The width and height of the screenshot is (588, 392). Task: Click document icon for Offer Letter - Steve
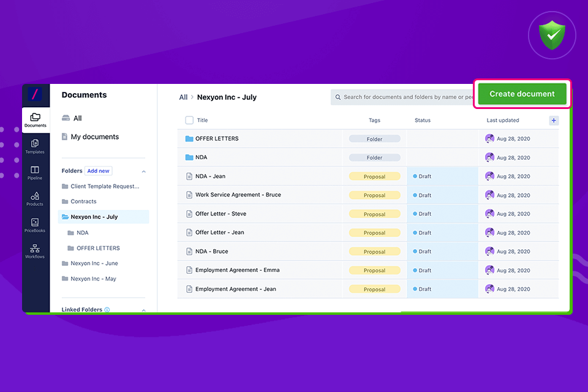click(x=189, y=214)
